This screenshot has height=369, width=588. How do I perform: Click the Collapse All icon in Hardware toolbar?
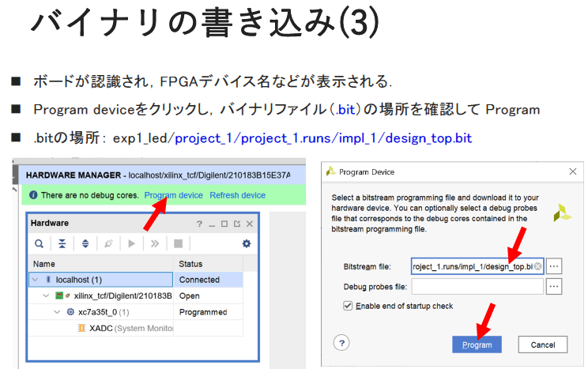[62, 243]
